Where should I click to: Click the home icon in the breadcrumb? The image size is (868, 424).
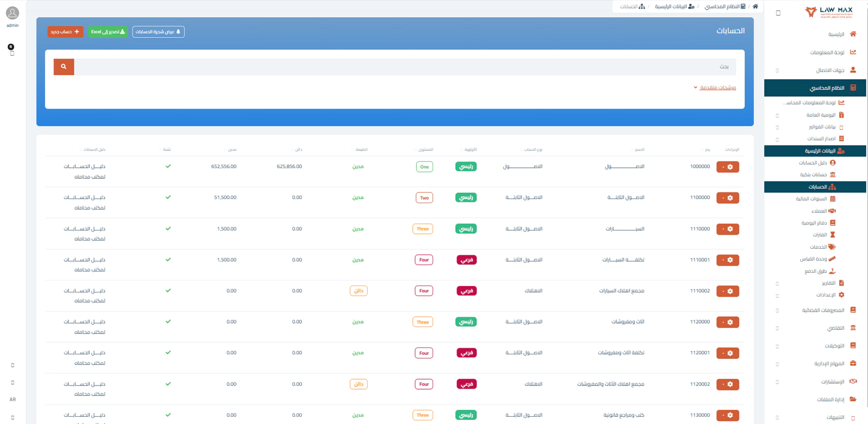click(x=755, y=6)
